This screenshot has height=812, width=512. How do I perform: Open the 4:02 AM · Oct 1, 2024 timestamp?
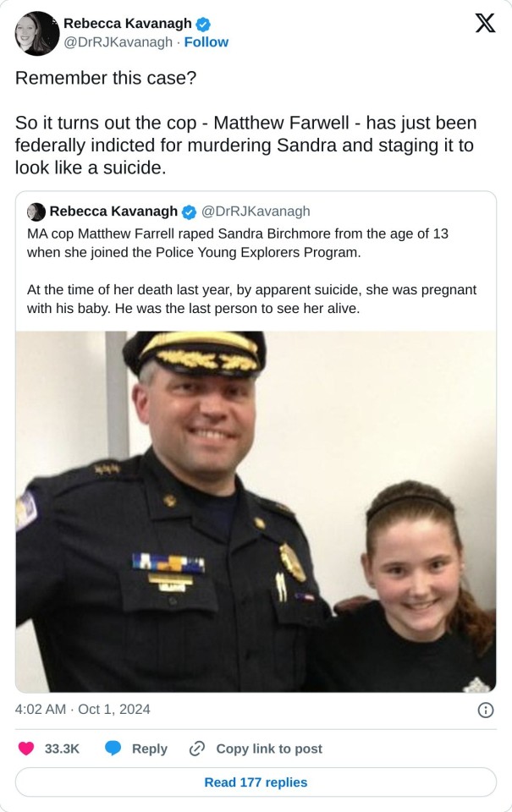pyautogui.click(x=83, y=710)
